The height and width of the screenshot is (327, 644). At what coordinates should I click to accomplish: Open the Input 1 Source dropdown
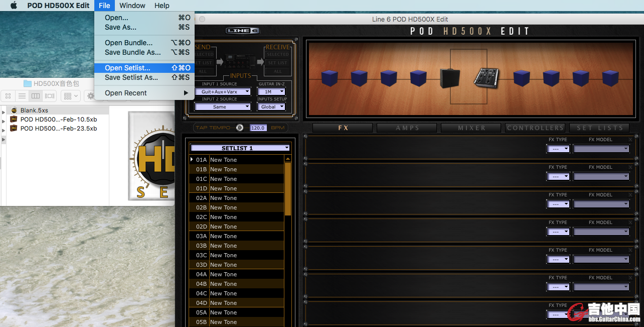(x=223, y=92)
